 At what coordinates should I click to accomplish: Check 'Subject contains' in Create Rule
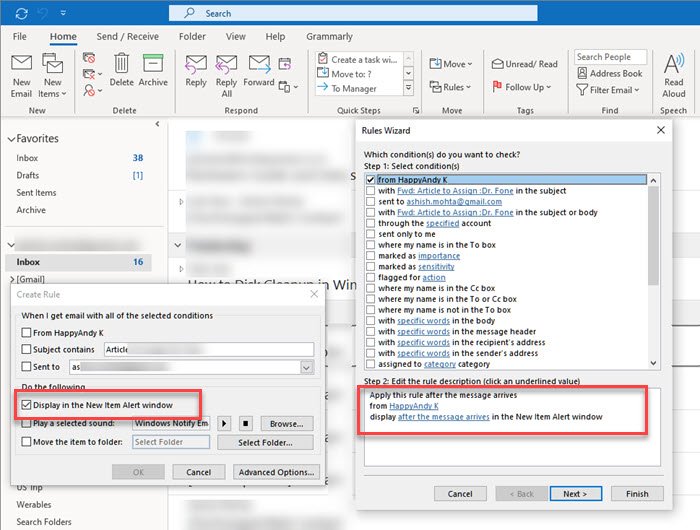[26, 349]
